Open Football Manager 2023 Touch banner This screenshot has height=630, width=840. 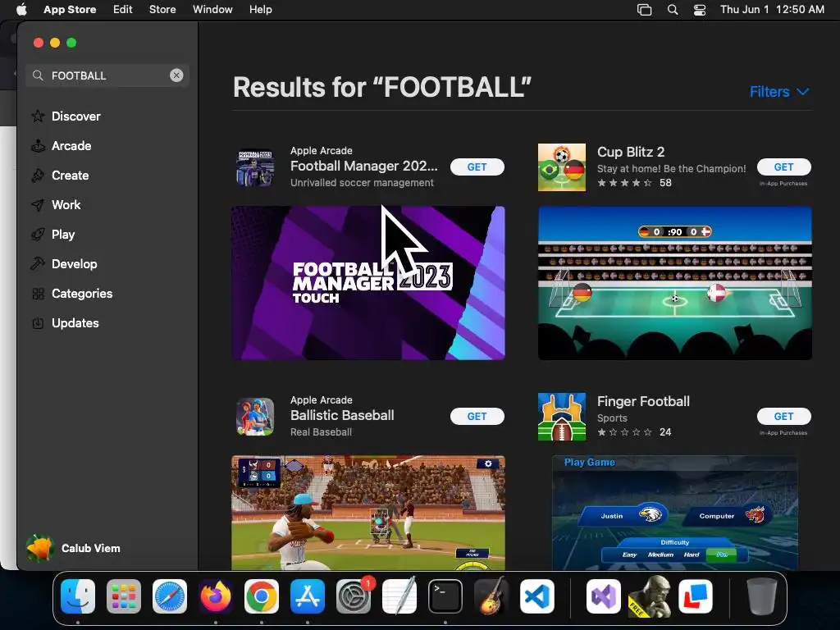[368, 283]
